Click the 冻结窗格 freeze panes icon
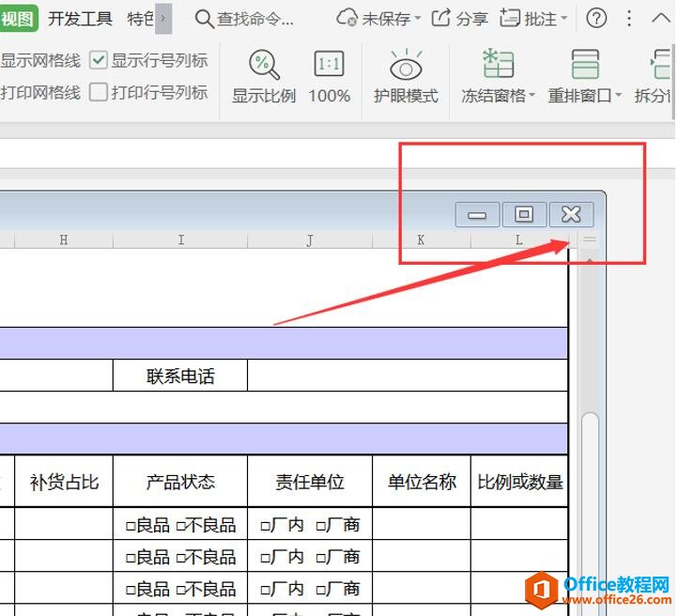 (498, 64)
